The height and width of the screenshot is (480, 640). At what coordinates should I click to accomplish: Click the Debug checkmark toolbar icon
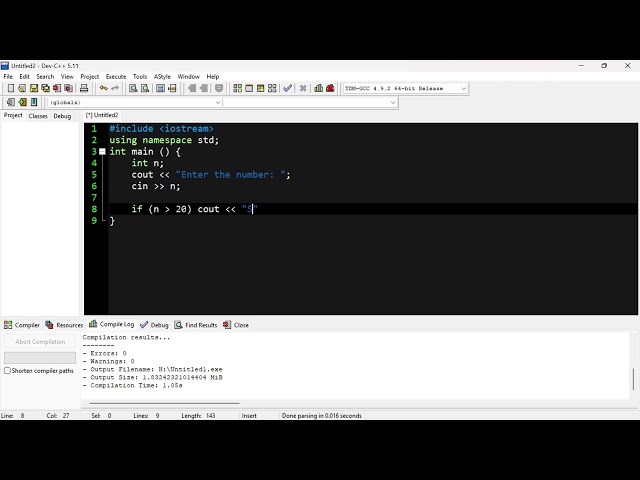(287, 88)
